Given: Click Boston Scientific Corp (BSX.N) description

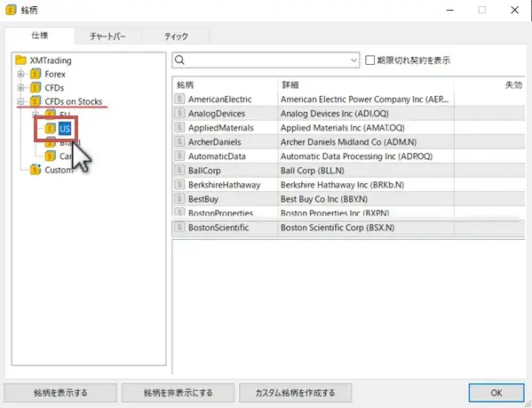Looking at the screenshot, I should (x=337, y=228).
